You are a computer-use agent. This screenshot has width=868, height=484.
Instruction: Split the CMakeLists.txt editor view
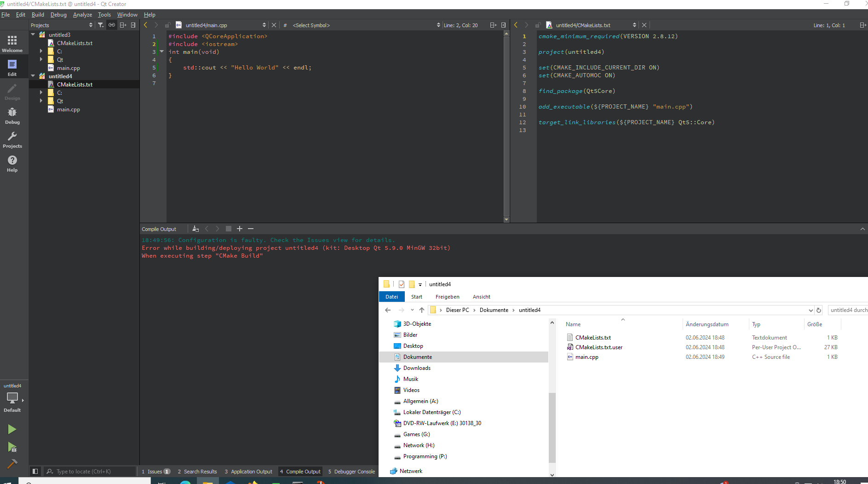[x=863, y=25]
